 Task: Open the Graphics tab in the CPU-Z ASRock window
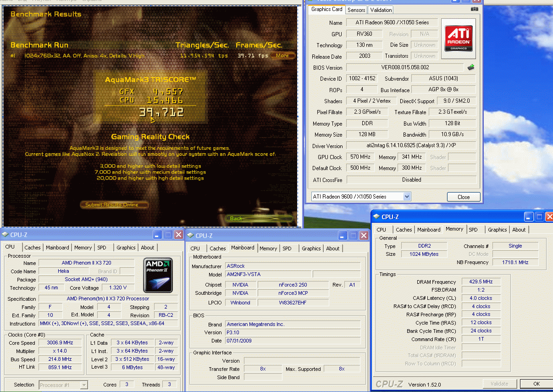coord(311,248)
